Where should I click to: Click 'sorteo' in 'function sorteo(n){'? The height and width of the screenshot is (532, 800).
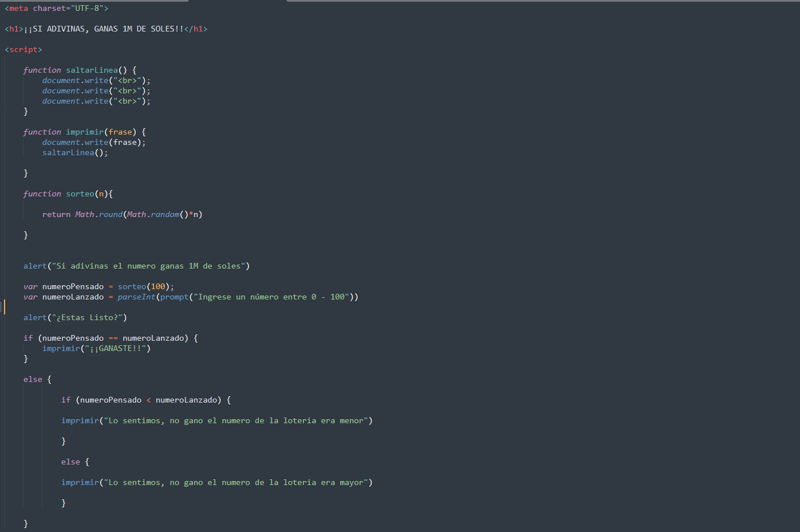(x=80, y=194)
